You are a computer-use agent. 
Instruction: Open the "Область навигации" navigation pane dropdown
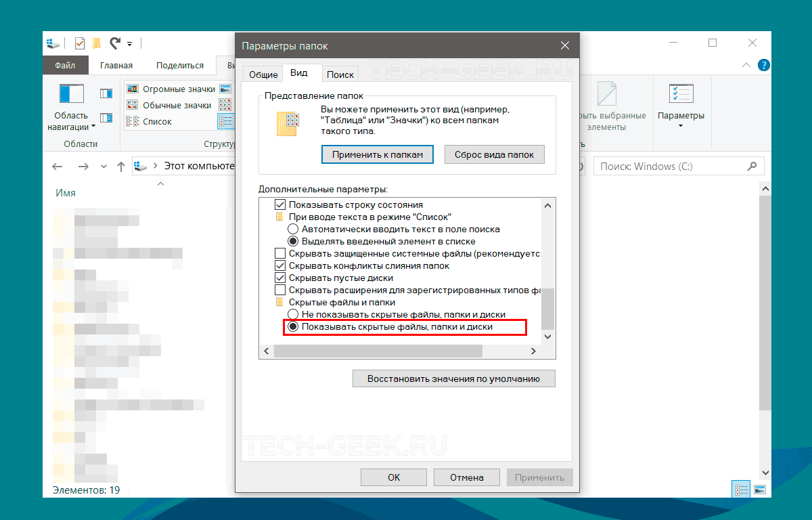[x=71, y=107]
